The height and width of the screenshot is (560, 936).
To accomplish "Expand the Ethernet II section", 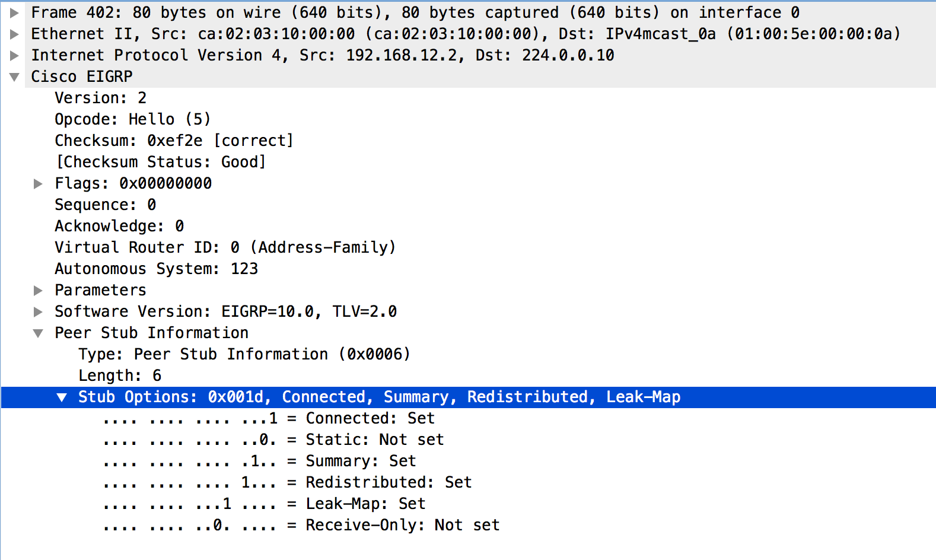I will click(x=15, y=34).
